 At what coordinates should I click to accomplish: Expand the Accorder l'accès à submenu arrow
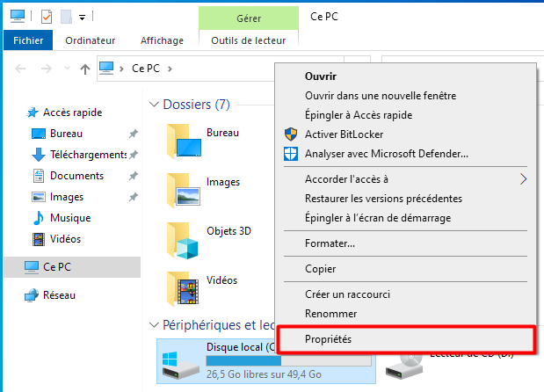click(x=523, y=179)
